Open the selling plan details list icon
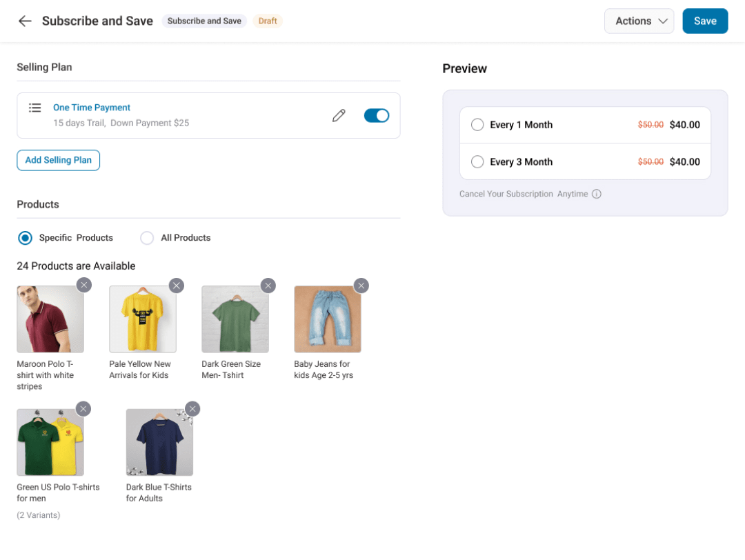745x560 pixels. tap(34, 108)
